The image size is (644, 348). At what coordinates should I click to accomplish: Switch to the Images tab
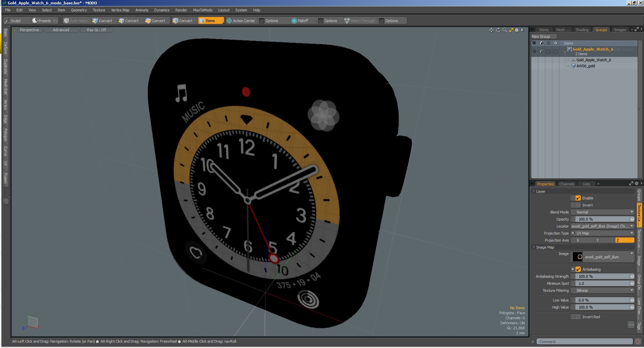620,30
